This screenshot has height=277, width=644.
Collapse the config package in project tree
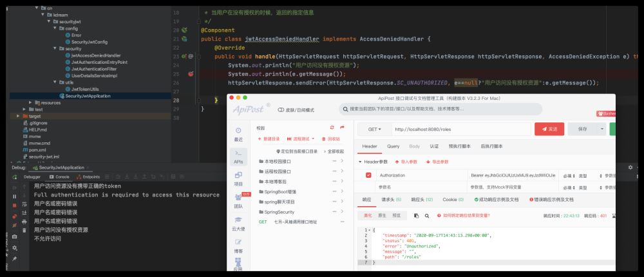[x=55, y=28]
